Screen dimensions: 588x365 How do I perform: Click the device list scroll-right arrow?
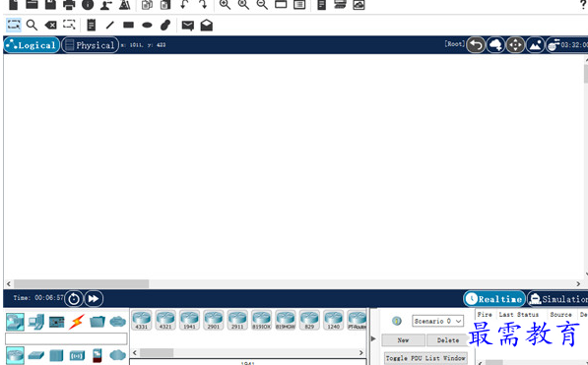pyautogui.click(x=360, y=352)
